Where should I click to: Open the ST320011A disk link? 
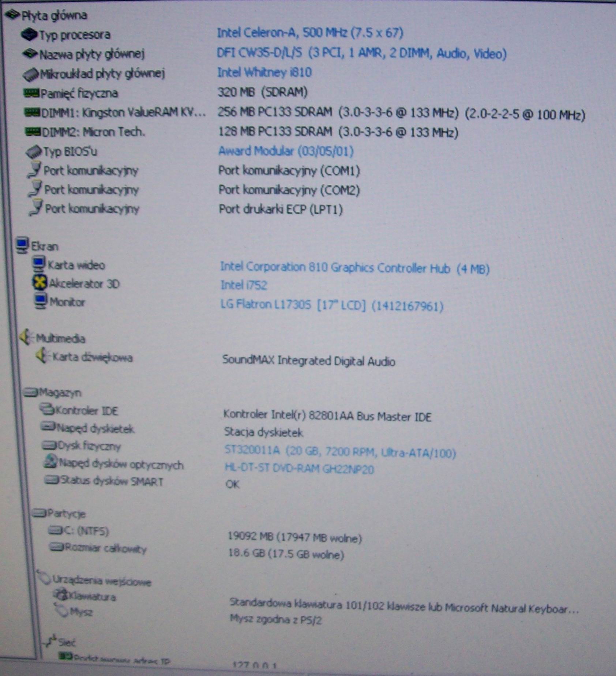(x=340, y=452)
